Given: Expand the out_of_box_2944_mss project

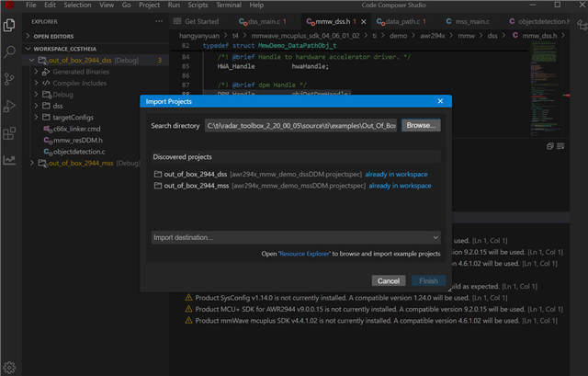Looking at the screenshot, I should [32, 163].
